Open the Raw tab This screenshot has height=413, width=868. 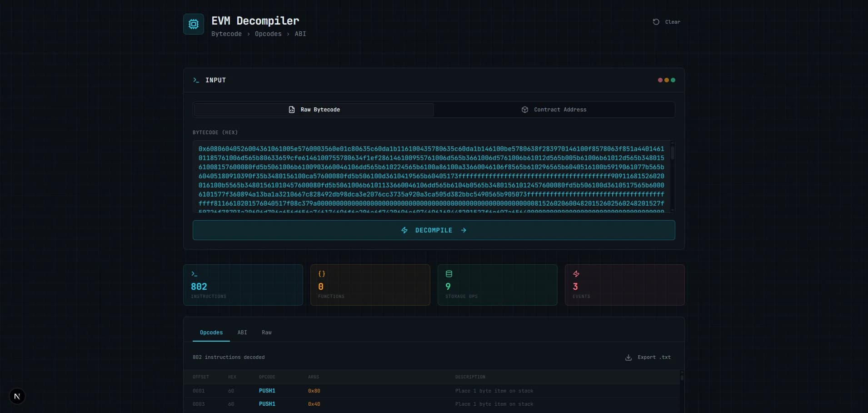266,332
